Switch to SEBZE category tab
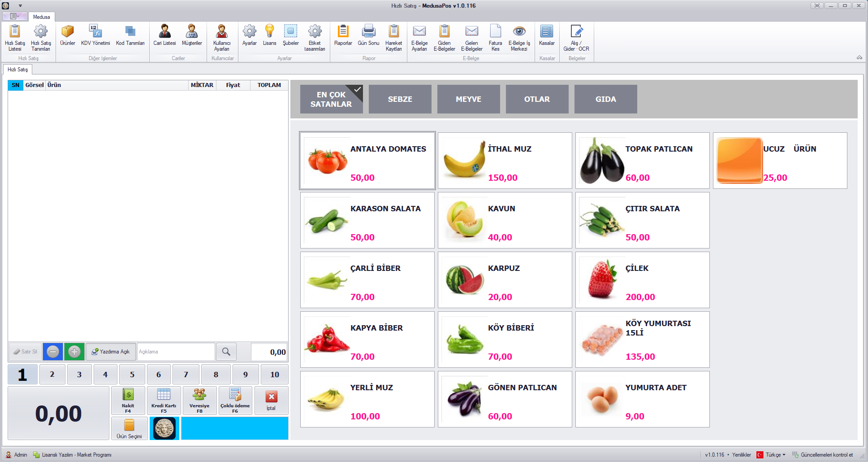This screenshot has width=868, height=462. click(x=400, y=99)
